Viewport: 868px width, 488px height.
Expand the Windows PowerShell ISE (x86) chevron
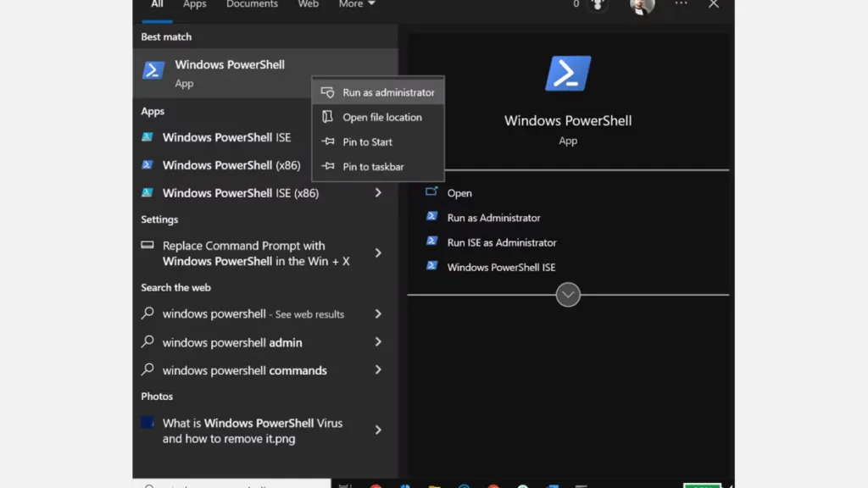378,192
